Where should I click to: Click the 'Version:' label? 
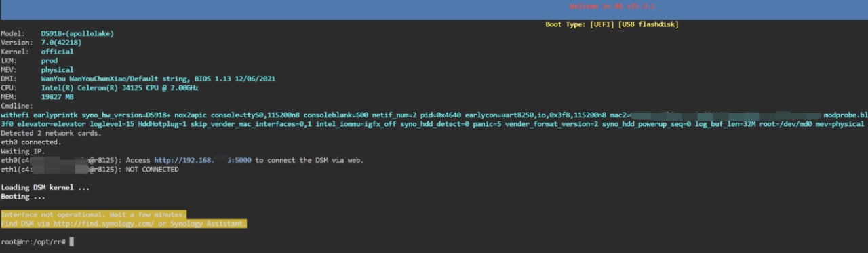tap(16, 43)
